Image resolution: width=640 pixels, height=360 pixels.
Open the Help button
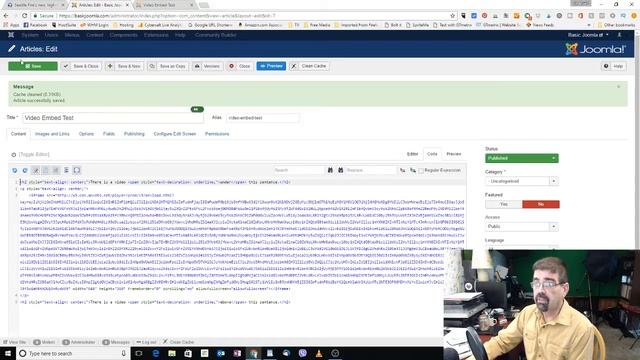point(614,66)
